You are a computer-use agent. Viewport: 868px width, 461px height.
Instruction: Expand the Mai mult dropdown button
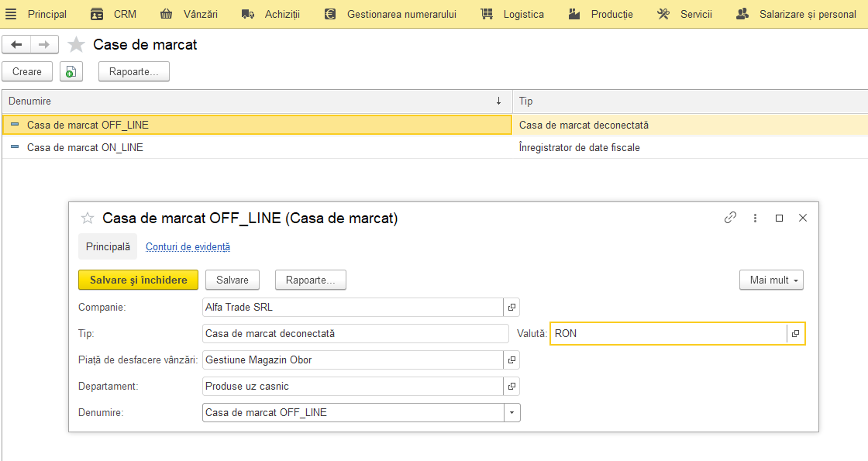(771, 280)
